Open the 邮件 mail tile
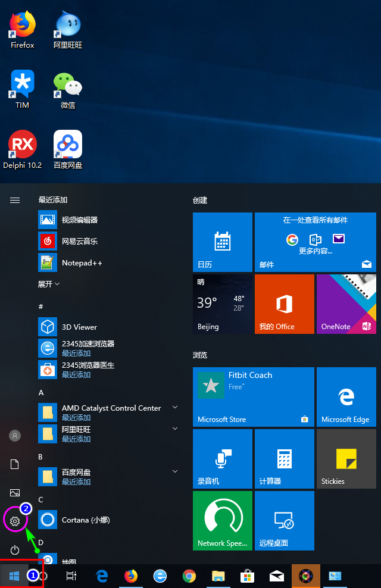The image size is (381, 588). coord(316,242)
